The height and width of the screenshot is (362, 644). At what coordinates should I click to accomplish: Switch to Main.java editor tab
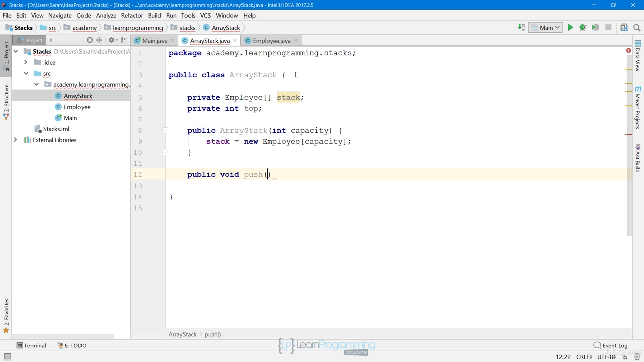pyautogui.click(x=154, y=41)
